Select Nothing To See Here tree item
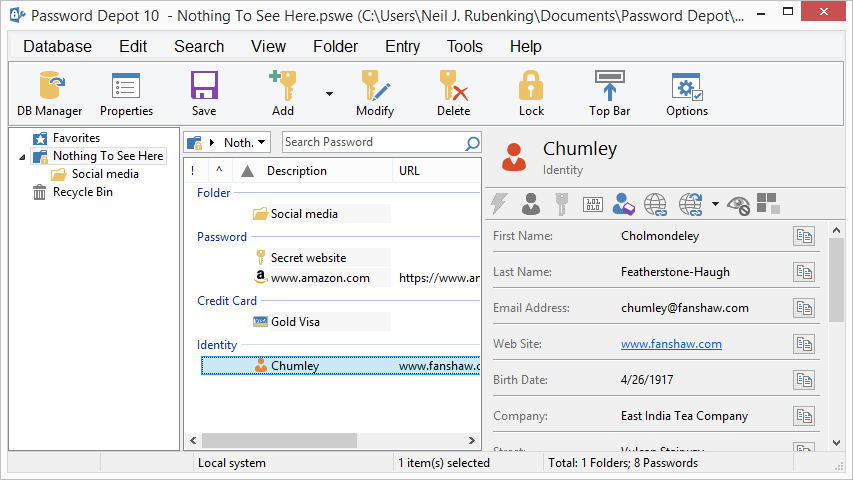 tap(108, 156)
